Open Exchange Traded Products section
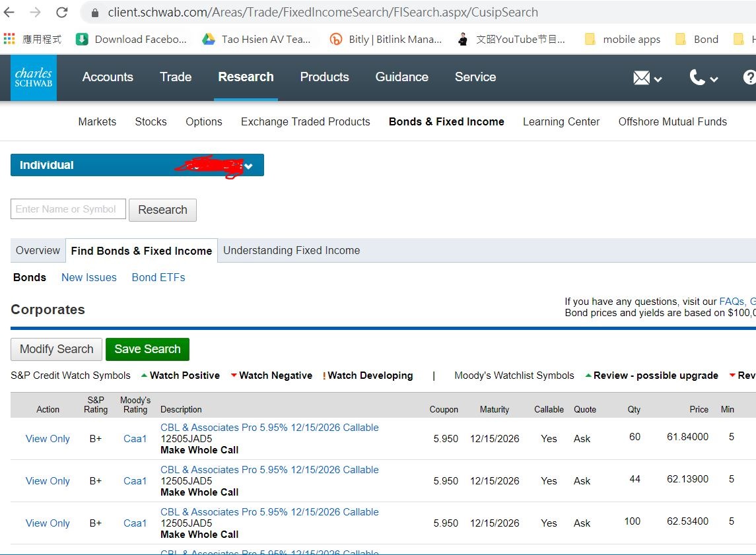The image size is (756, 555). click(306, 122)
